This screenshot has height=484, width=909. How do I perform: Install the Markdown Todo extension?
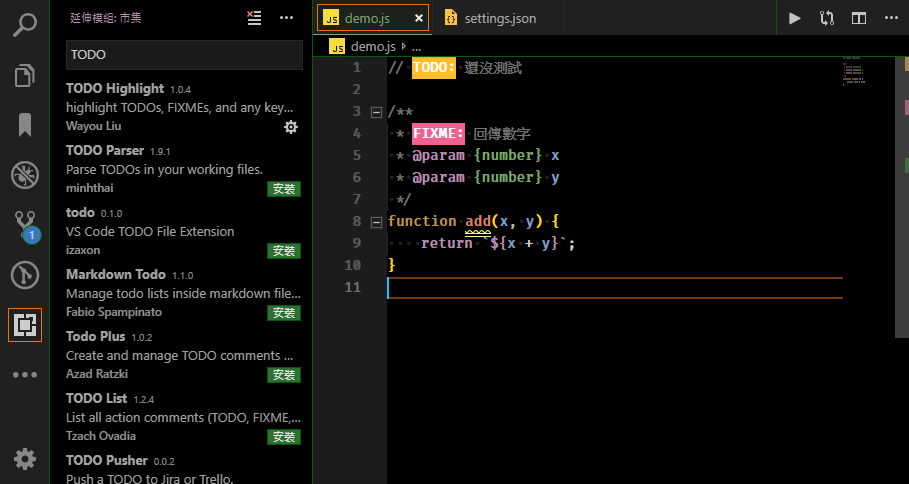[x=284, y=313]
